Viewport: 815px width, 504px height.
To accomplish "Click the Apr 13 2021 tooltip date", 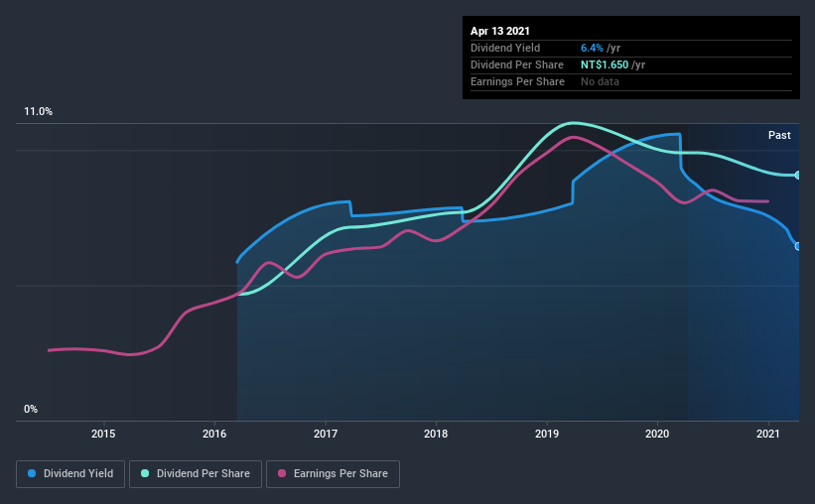I will pyautogui.click(x=500, y=31).
